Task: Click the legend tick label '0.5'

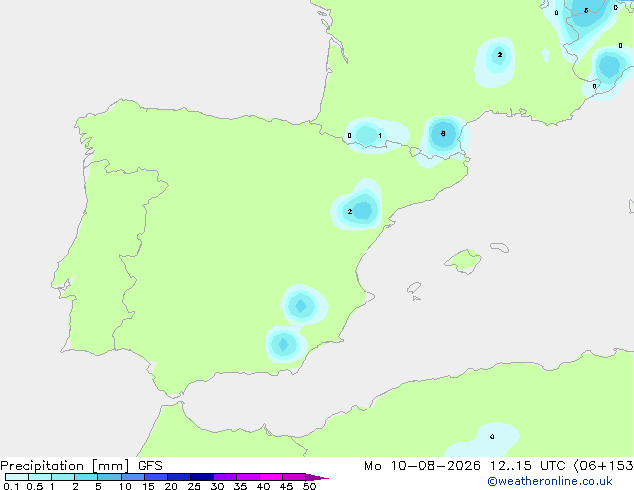Action: 35,486
